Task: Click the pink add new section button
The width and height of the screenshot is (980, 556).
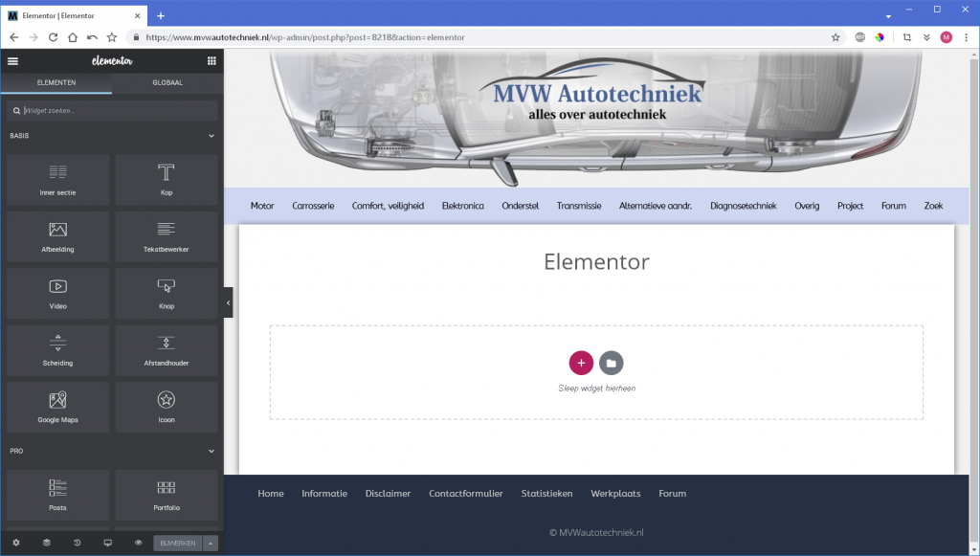Action: (581, 363)
